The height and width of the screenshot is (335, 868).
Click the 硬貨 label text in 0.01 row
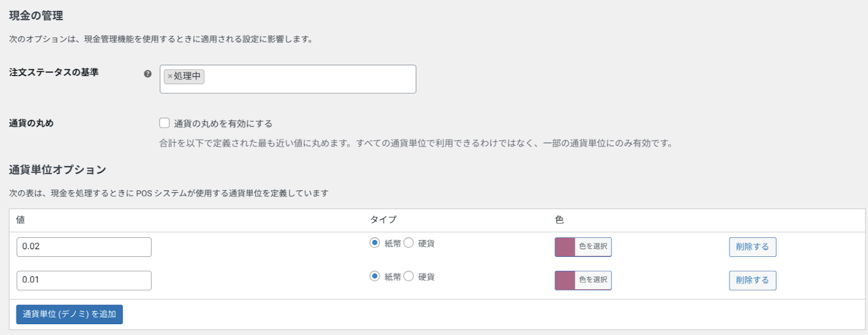pyautogui.click(x=426, y=277)
